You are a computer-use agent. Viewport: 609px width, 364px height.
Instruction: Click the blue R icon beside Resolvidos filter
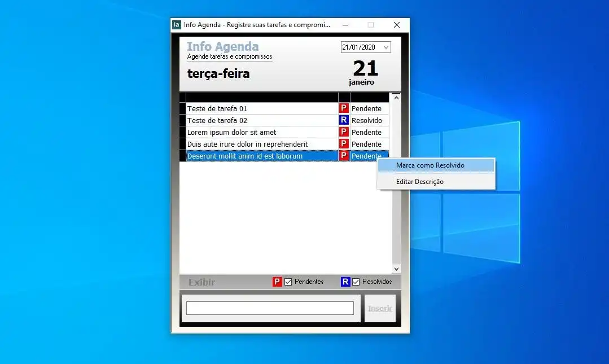pyautogui.click(x=345, y=282)
